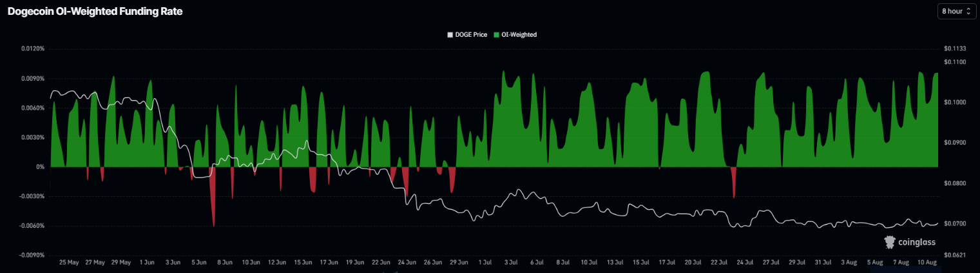The width and height of the screenshot is (980, 273).
Task: Click the 24 Jun date label
Action: tap(407, 263)
